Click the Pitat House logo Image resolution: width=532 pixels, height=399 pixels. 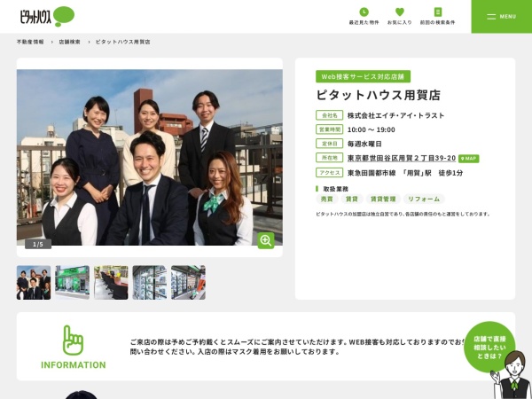[47, 16]
